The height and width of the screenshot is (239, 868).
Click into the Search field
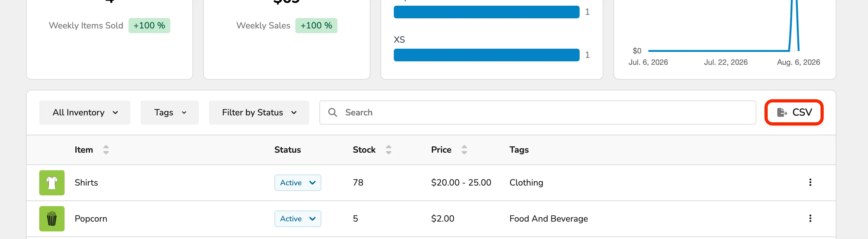pos(538,113)
